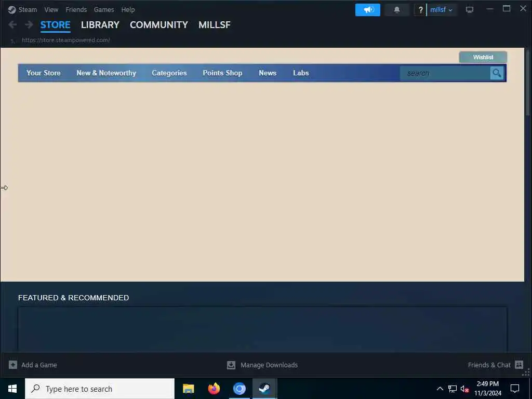Click the Add a Game label
The image size is (532, 399).
39,365
